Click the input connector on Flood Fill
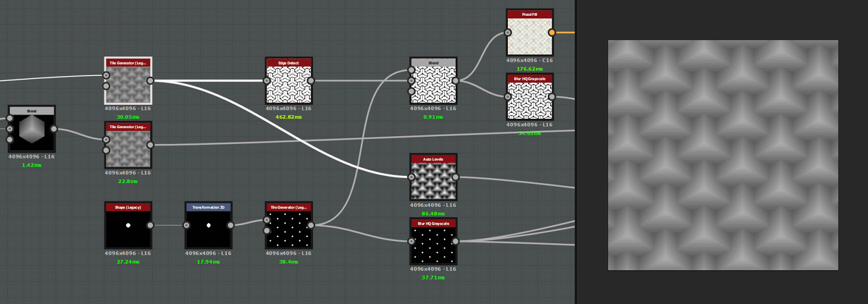 click(x=508, y=33)
